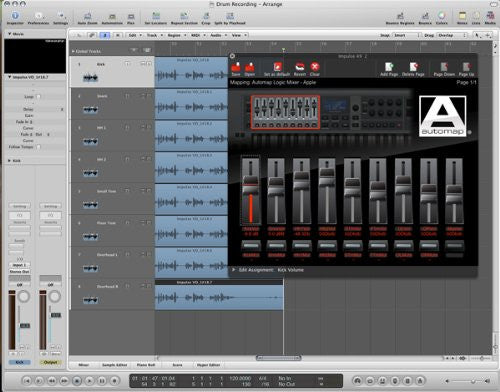Viewport: 500px width, 392px height.
Task: Switch to the Score tab
Action: pos(177,365)
